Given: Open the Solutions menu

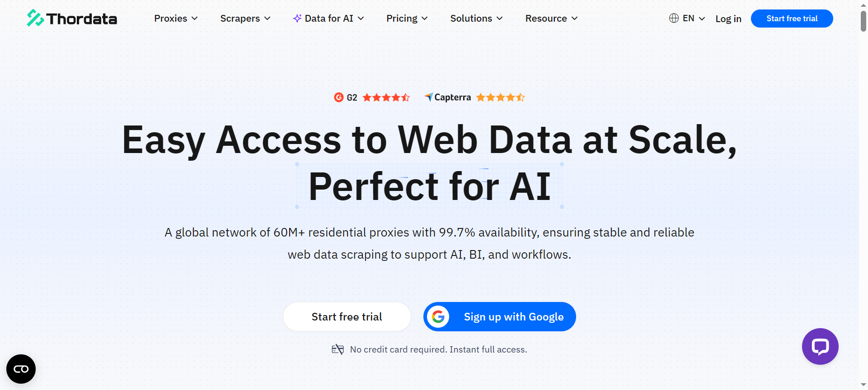Looking at the screenshot, I should pos(476,19).
